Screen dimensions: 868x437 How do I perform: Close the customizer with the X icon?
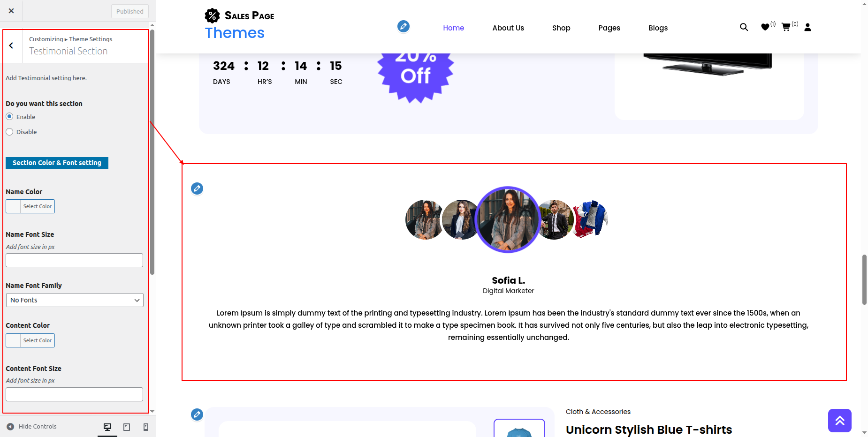11,11
